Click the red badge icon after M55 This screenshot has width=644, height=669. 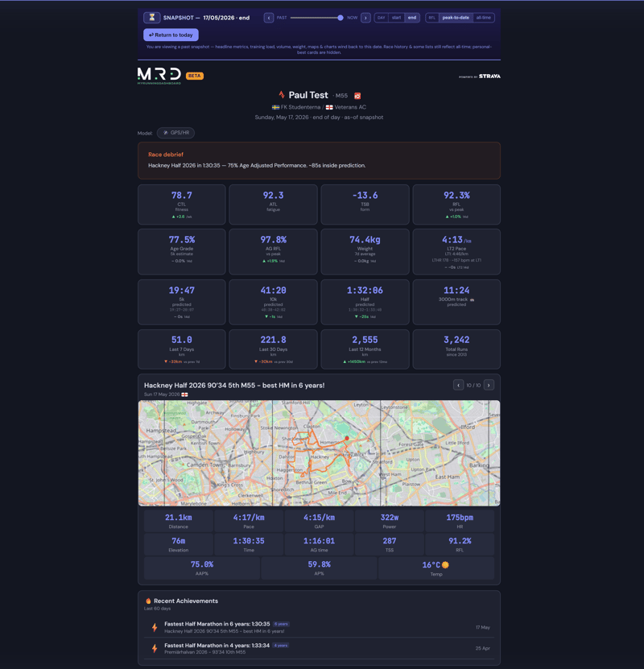(357, 96)
